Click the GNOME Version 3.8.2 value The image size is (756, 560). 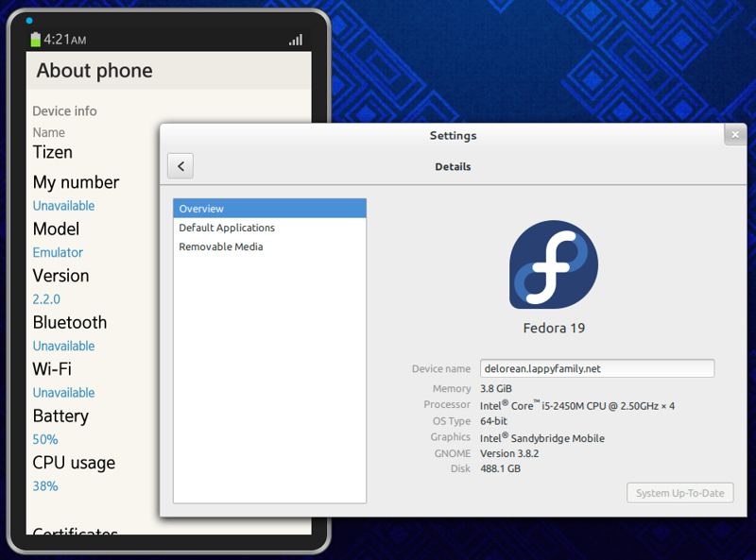509,453
